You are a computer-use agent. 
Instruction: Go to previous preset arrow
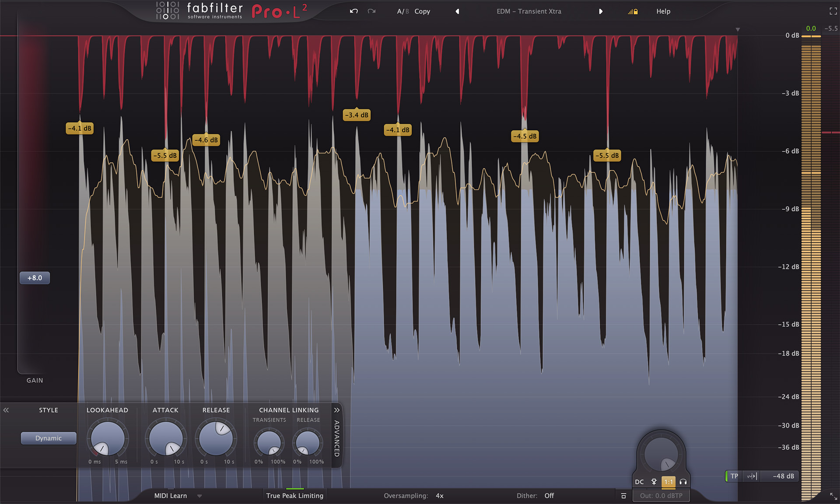(458, 11)
